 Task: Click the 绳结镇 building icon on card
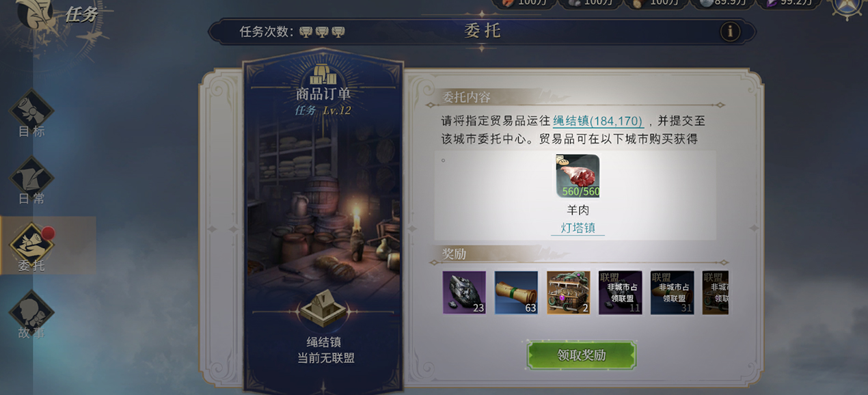(x=323, y=308)
